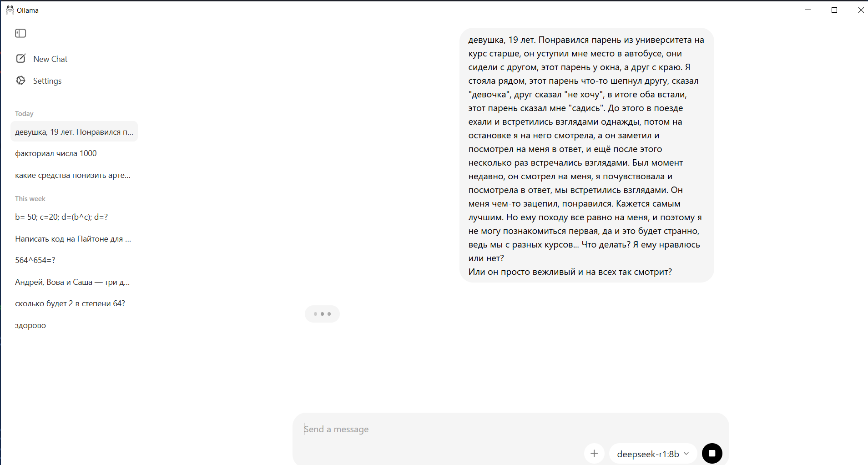Click the three-dot typing indicator bubble
The image size is (868, 465).
(x=322, y=314)
